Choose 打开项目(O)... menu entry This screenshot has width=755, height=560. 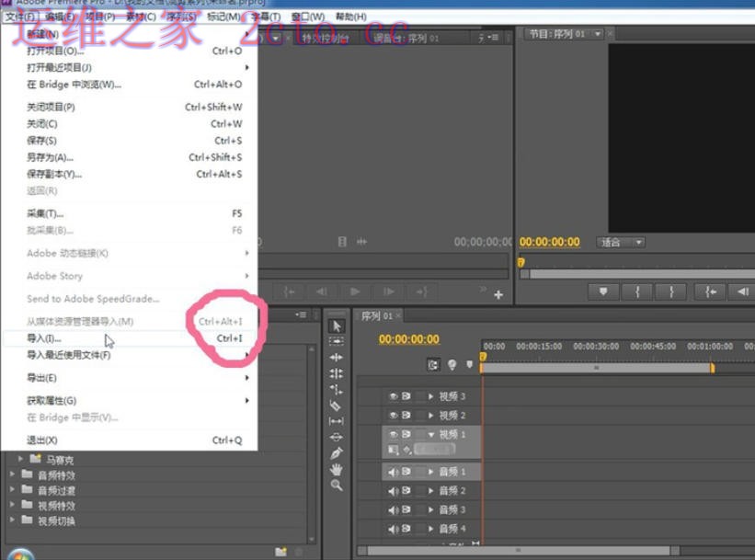pyautogui.click(x=130, y=51)
